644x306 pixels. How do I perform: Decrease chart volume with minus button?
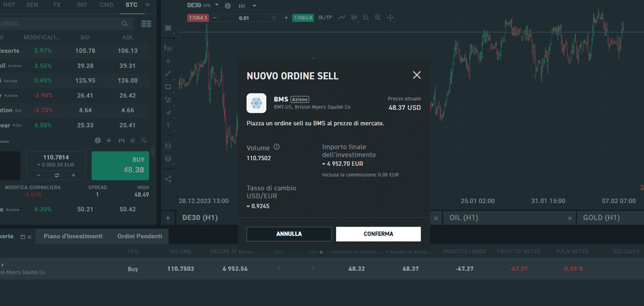[215, 18]
